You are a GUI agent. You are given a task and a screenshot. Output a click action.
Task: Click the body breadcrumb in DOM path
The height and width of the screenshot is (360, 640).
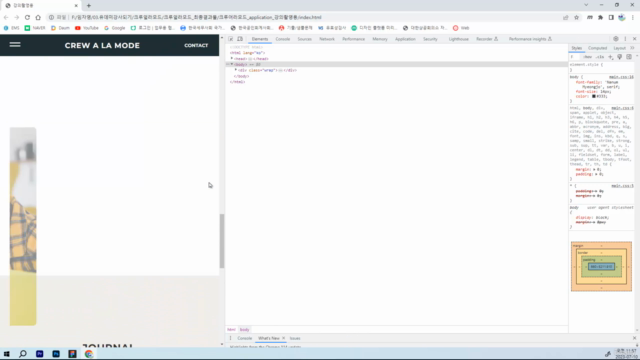[244, 329]
